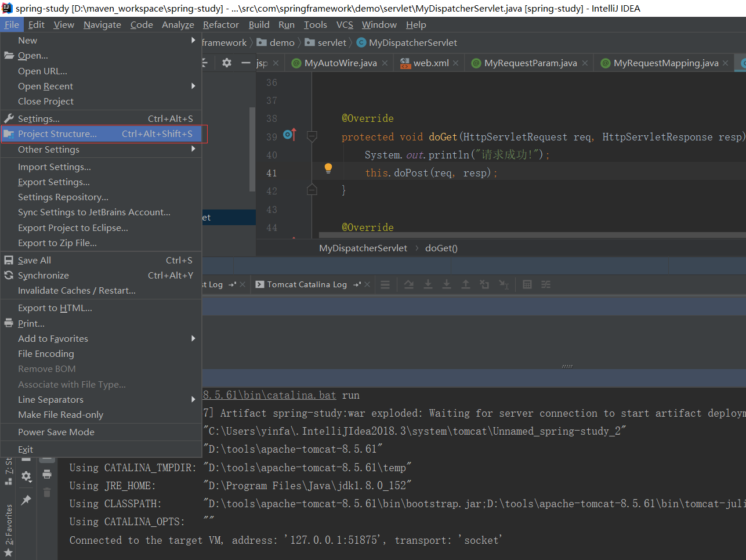This screenshot has width=746, height=560.
Task: Open the Edit menu in menu bar
Action: click(36, 24)
